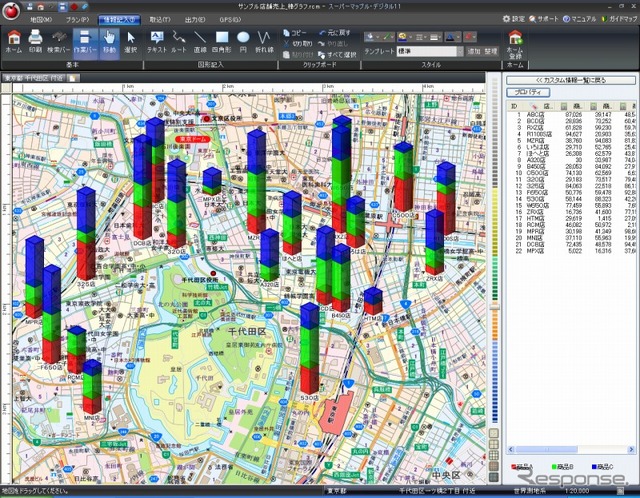Click the small house icon in title bar
640x498 pixels.
tap(41, 7)
